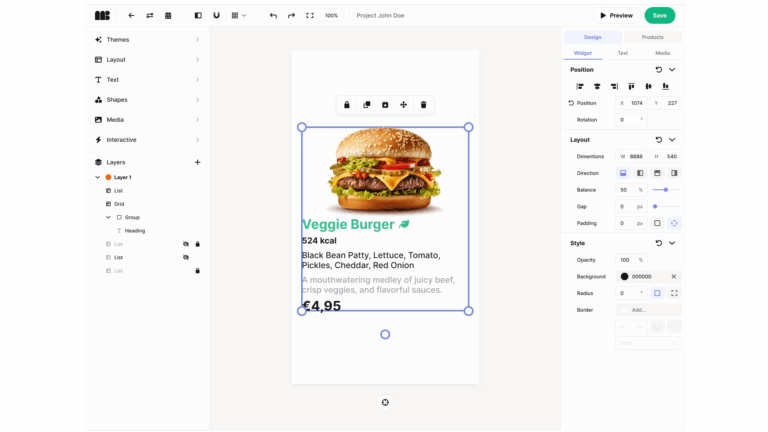
Task: Align widget to vertical middle
Action: (648, 87)
